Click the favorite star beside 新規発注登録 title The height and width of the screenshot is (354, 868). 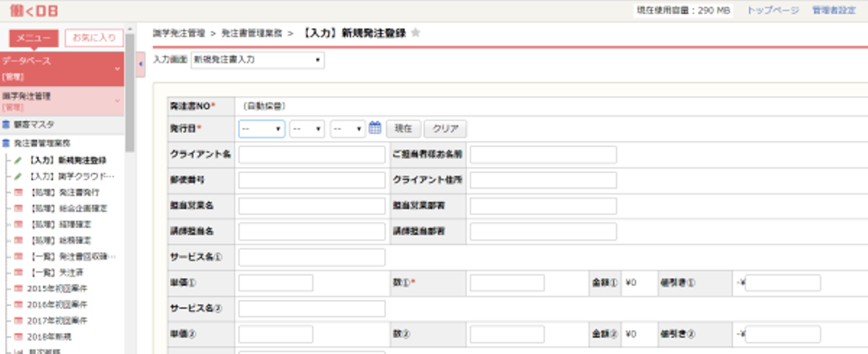[415, 33]
